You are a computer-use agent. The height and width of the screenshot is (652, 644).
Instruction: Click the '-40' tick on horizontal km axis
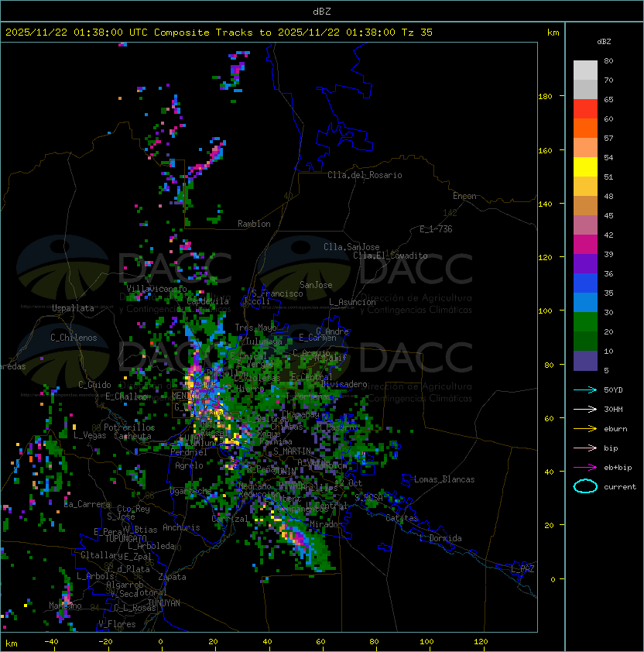(x=51, y=642)
